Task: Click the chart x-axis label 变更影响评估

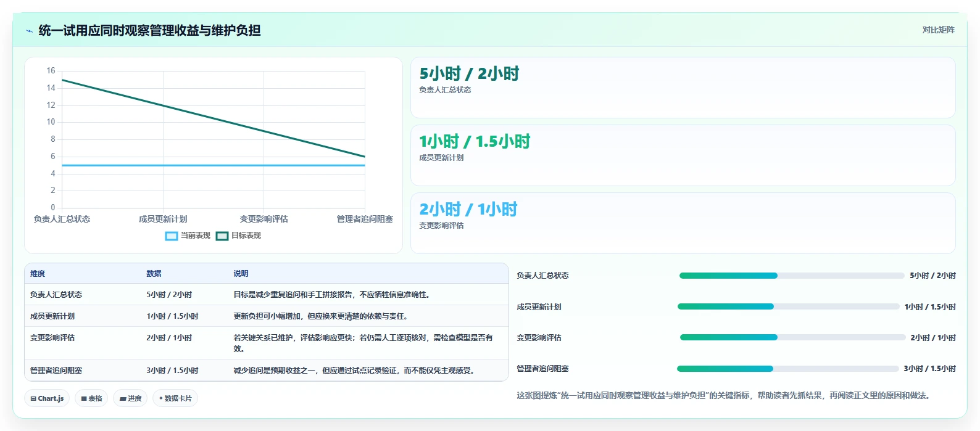Action: pyautogui.click(x=264, y=219)
